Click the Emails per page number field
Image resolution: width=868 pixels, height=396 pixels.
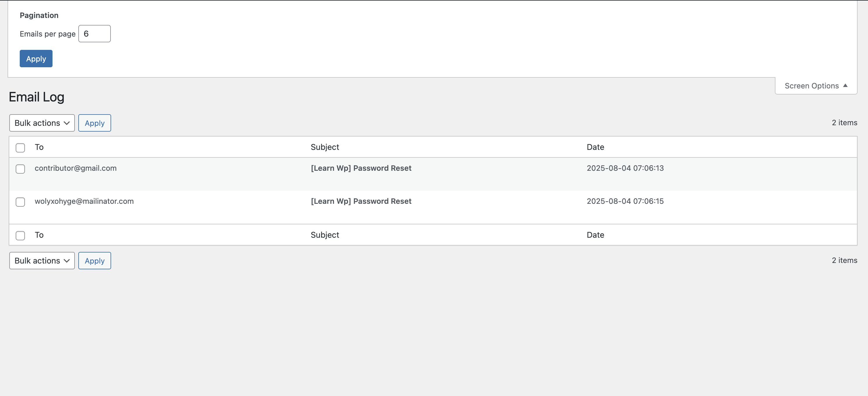tap(94, 34)
